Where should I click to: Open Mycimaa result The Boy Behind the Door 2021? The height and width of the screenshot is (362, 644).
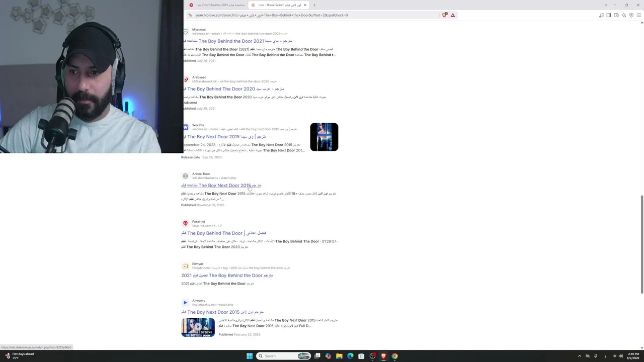[x=237, y=41]
